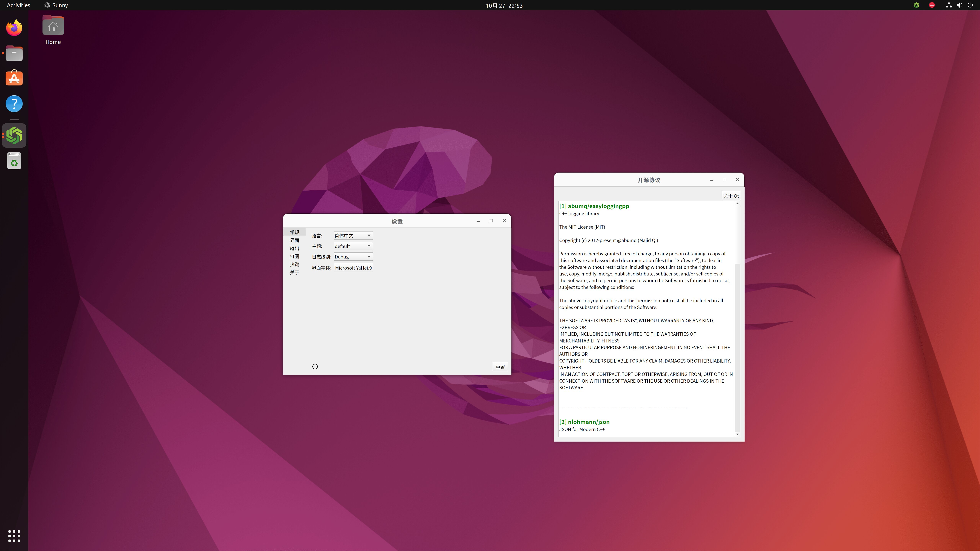This screenshot has height=551, width=980.
Task: Open the Files app in the dock
Action: pyautogui.click(x=14, y=53)
